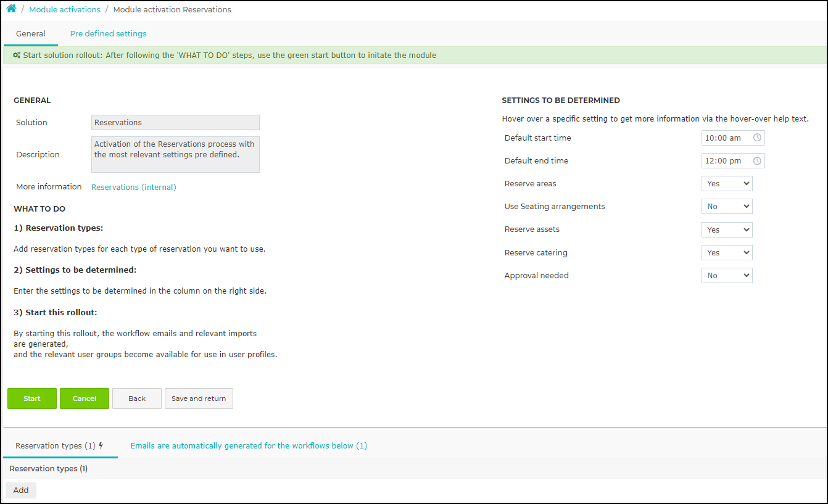Click the green Cancel button

click(x=85, y=399)
